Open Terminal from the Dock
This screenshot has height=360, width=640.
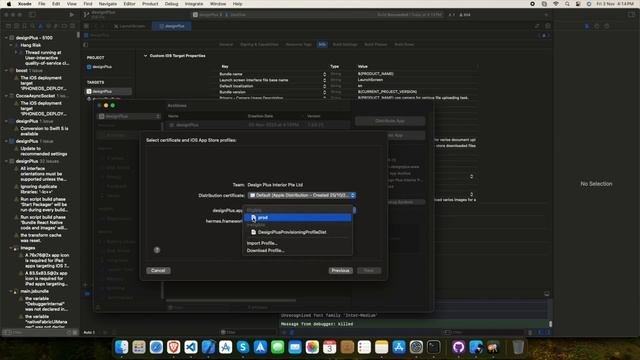tap(433, 347)
